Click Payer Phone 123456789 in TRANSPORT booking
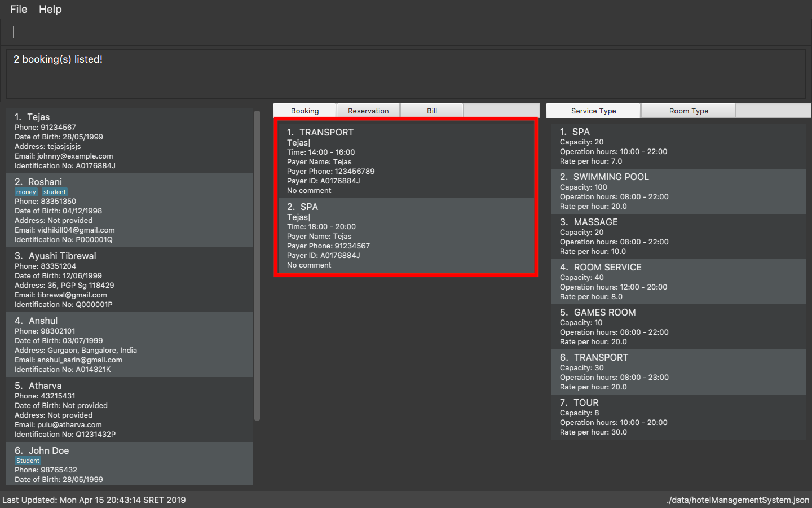The image size is (812, 508). (330, 171)
